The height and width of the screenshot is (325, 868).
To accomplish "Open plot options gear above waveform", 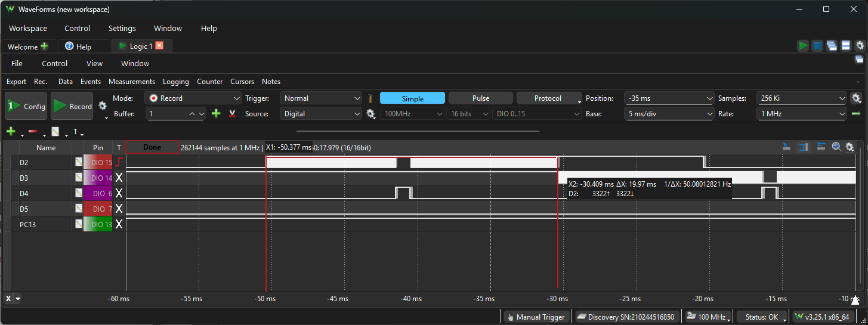I will (x=850, y=147).
